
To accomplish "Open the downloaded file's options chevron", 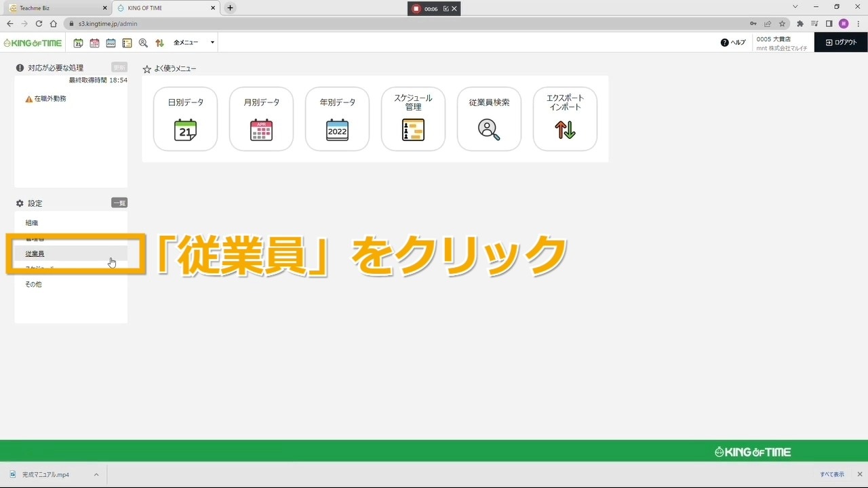I will tap(96, 474).
